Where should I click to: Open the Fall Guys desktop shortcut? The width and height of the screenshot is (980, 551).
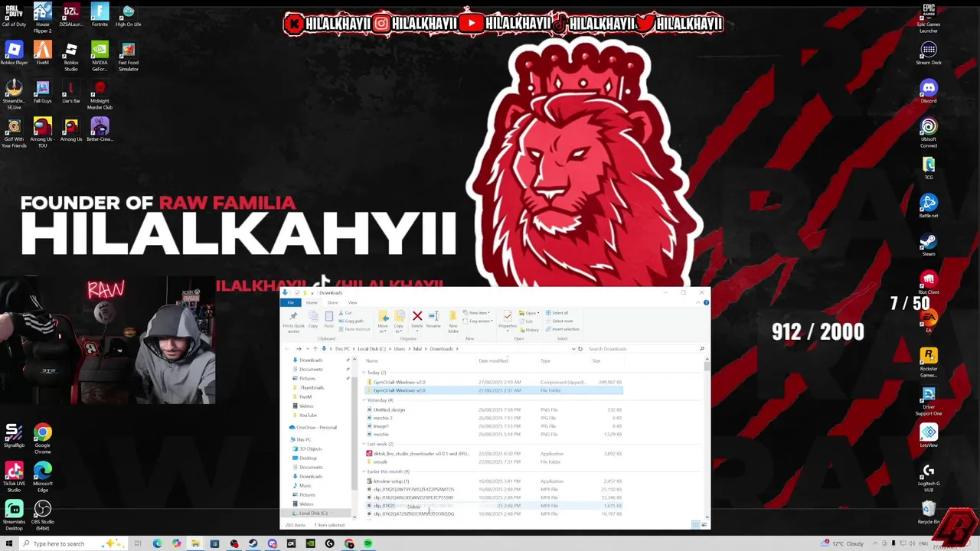click(42, 92)
